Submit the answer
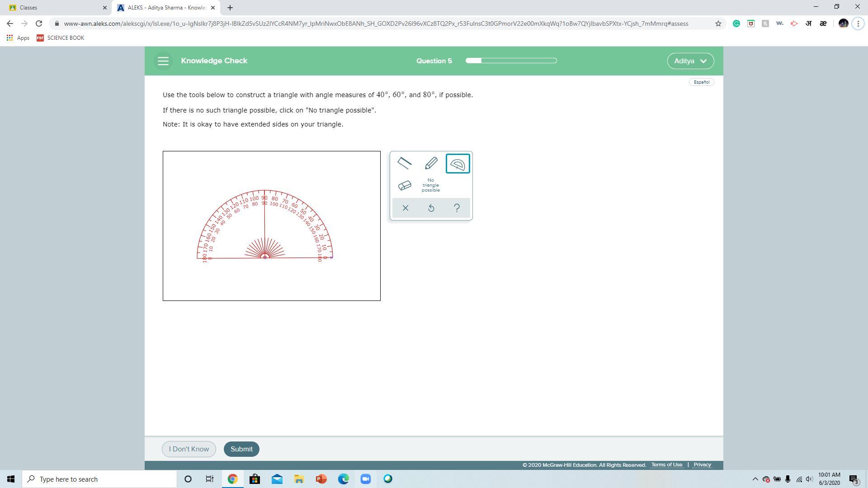 (x=241, y=449)
